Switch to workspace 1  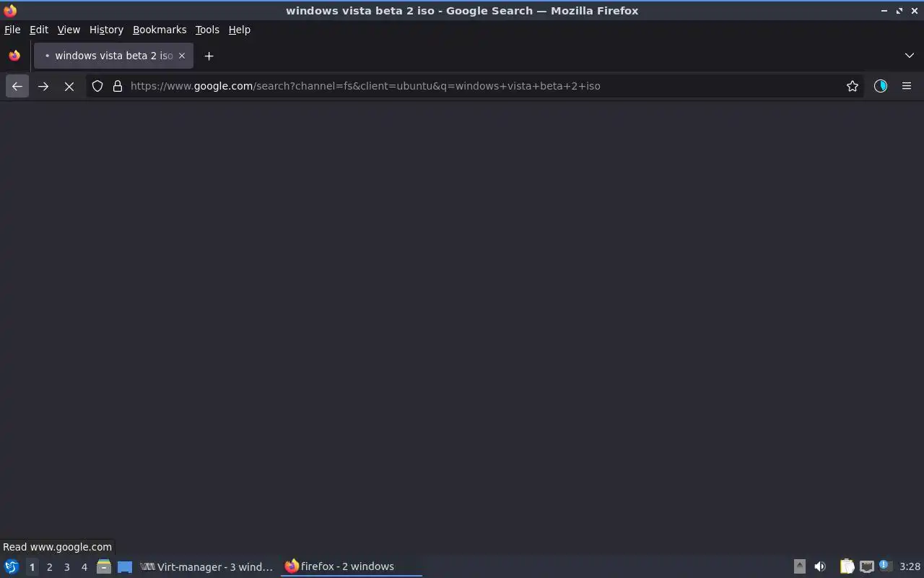[x=32, y=567]
